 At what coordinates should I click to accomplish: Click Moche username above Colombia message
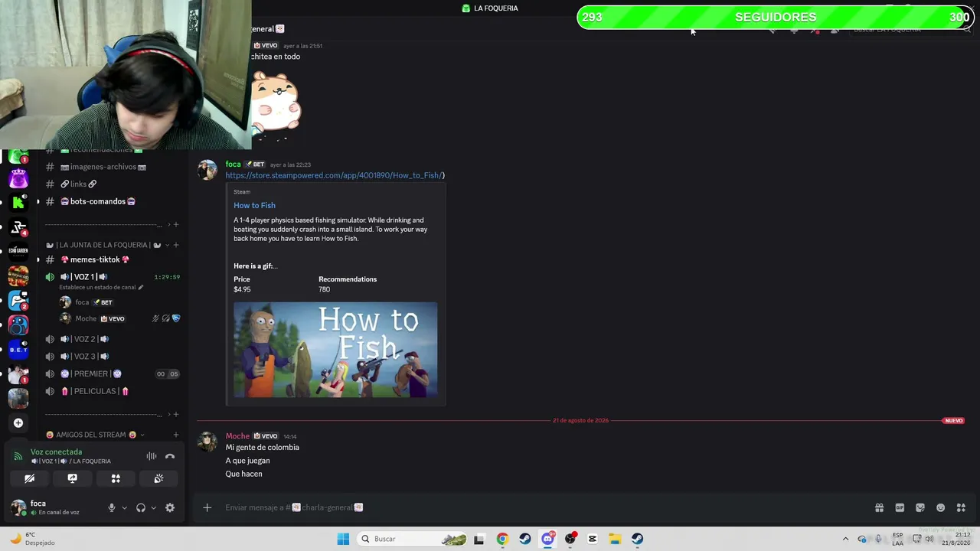point(237,436)
